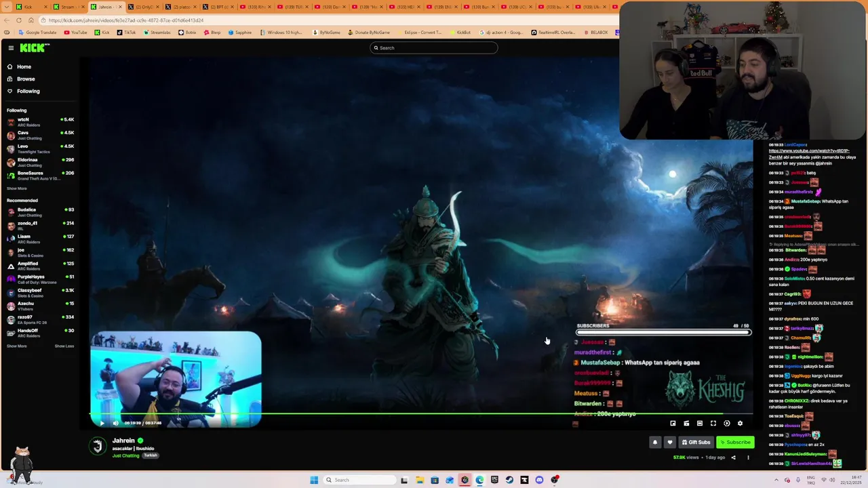Select the browser address bar URL
Viewport: 868px width, 488px height.
click(125, 20)
